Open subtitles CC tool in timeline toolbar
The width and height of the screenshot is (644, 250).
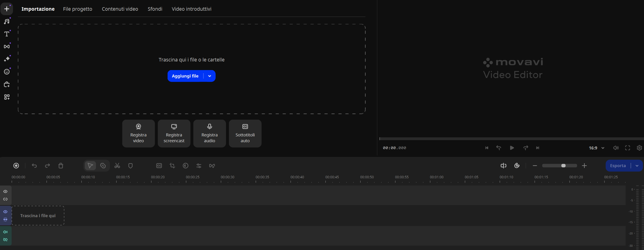point(159,166)
